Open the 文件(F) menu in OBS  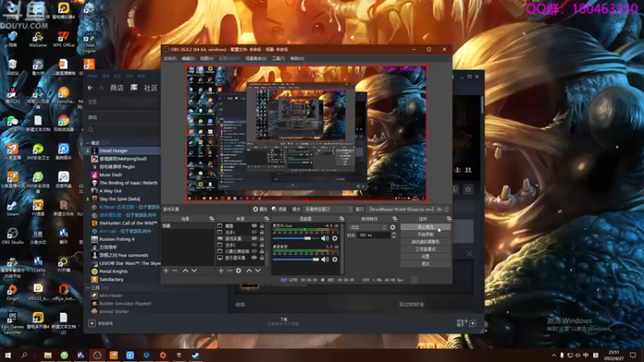click(x=170, y=59)
